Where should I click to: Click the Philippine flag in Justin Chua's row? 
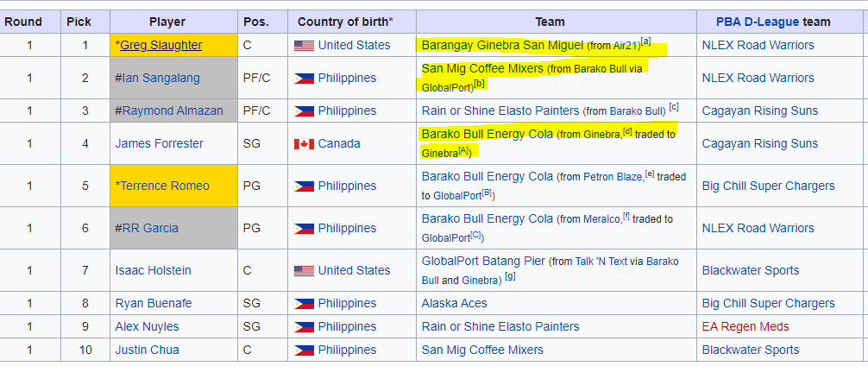click(x=304, y=351)
